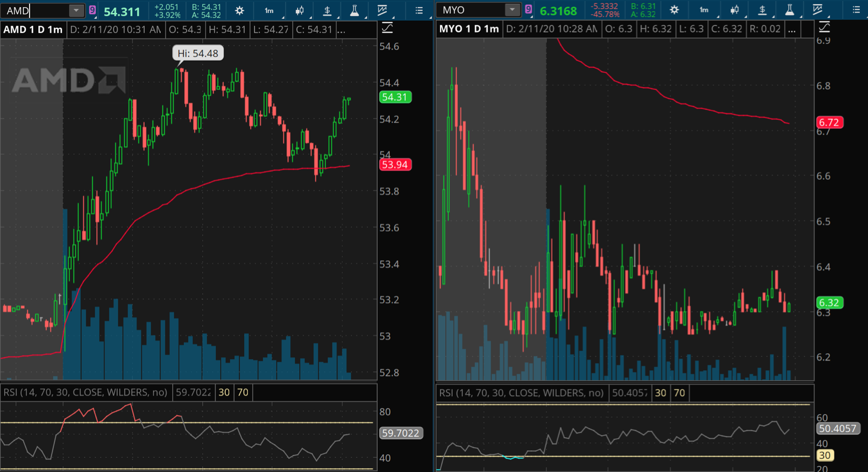Click the price axis settings icon on MYO chart

[824, 27]
